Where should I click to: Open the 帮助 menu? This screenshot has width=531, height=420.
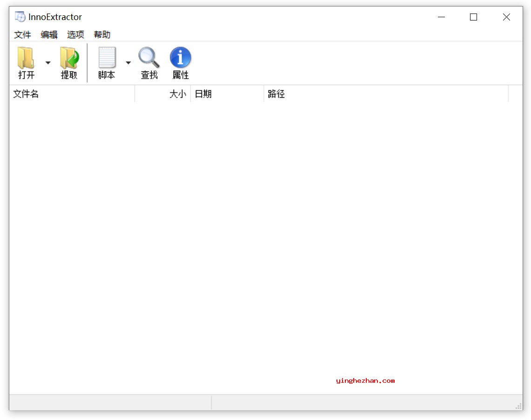tap(102, 34)
